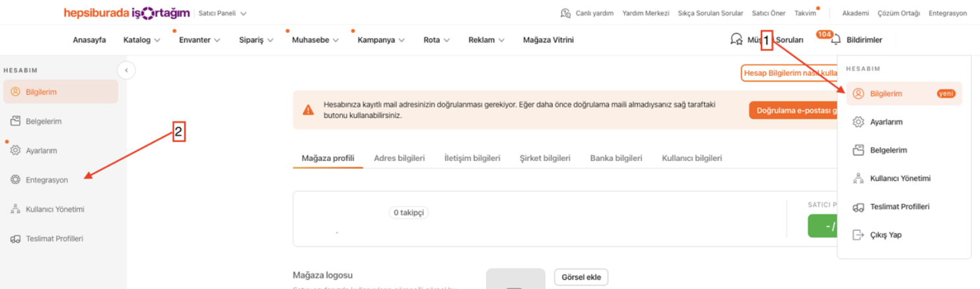Screen dimensions: 980x289
Task: Expand the Envanter menu
Action: (x=199, y=40)
